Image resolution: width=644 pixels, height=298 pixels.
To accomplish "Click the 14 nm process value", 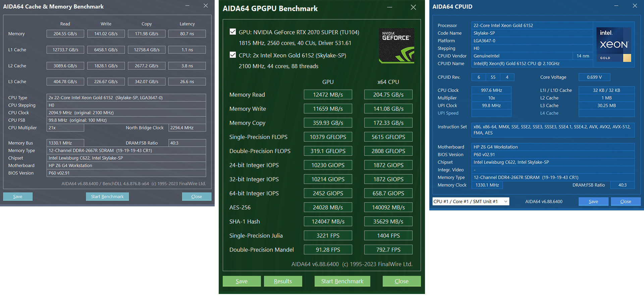I will click(583, 56).
